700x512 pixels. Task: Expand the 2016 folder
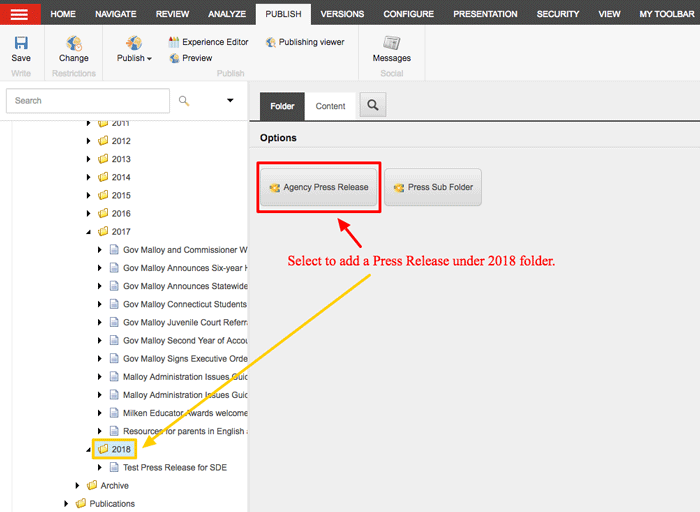coord(88,214)
